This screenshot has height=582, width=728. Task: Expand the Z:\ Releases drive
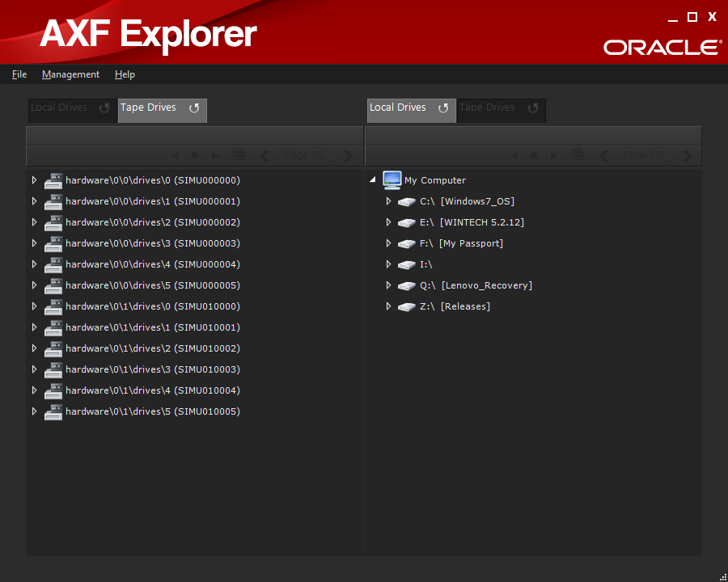click(388, 306)
